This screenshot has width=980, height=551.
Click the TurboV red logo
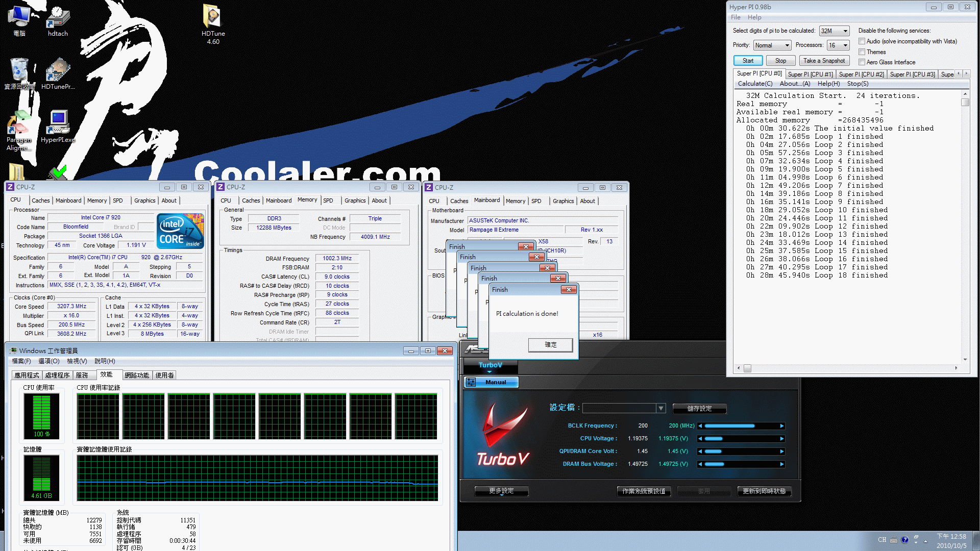tap(503, 435)
